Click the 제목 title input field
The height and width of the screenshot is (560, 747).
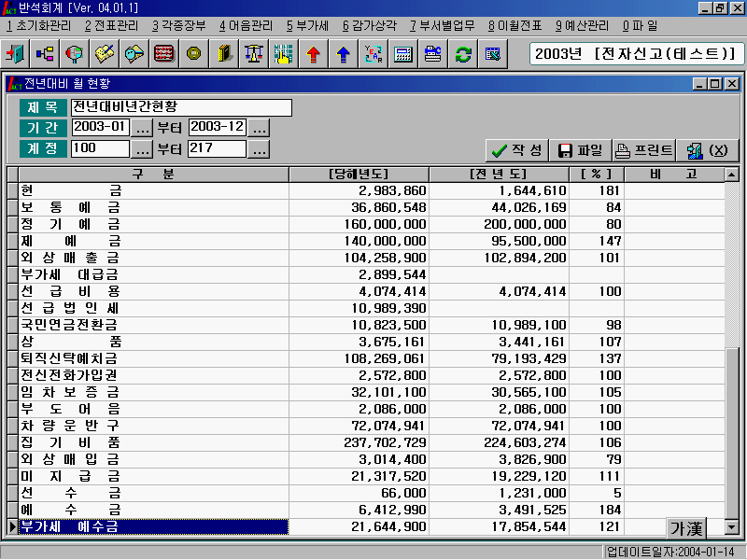(x=181, y=107)
